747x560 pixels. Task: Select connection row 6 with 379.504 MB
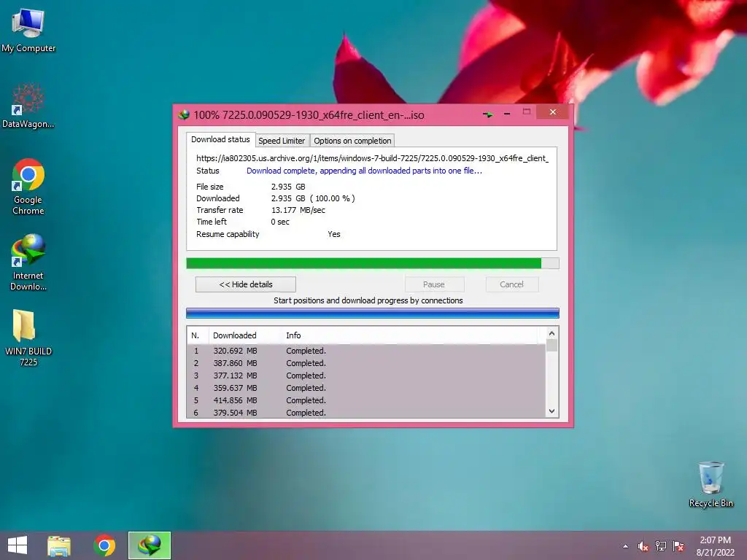click(x=366, y=413)
